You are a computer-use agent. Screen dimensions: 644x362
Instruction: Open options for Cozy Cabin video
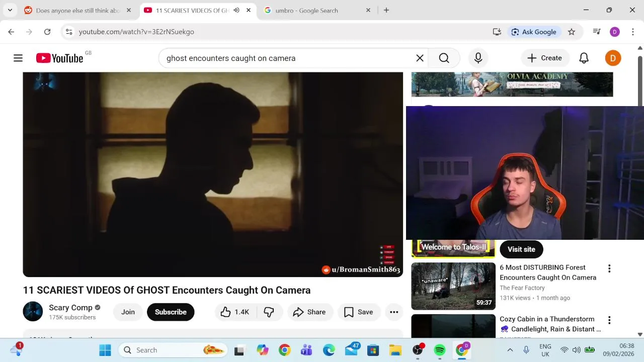tap(609, 320)
